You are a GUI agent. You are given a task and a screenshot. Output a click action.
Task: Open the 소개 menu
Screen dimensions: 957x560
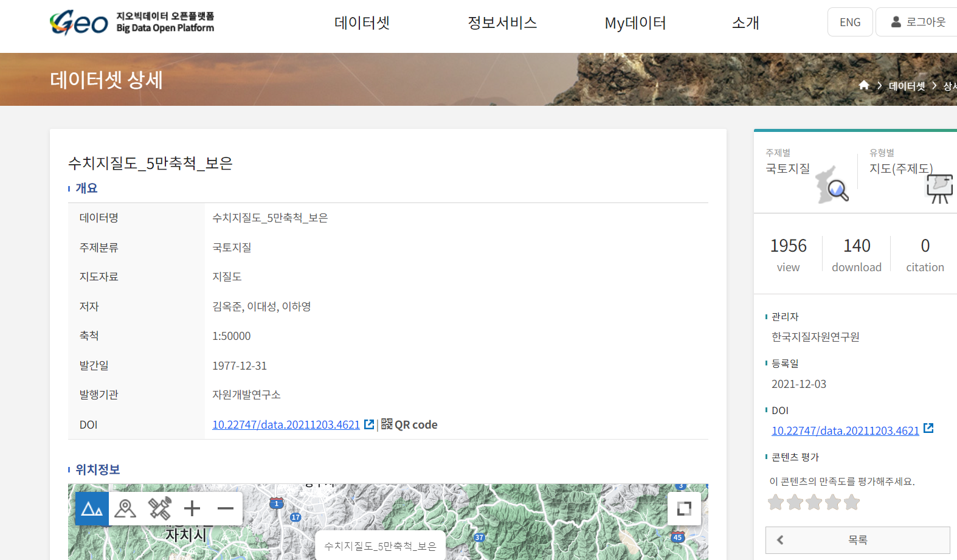(745, 23)
